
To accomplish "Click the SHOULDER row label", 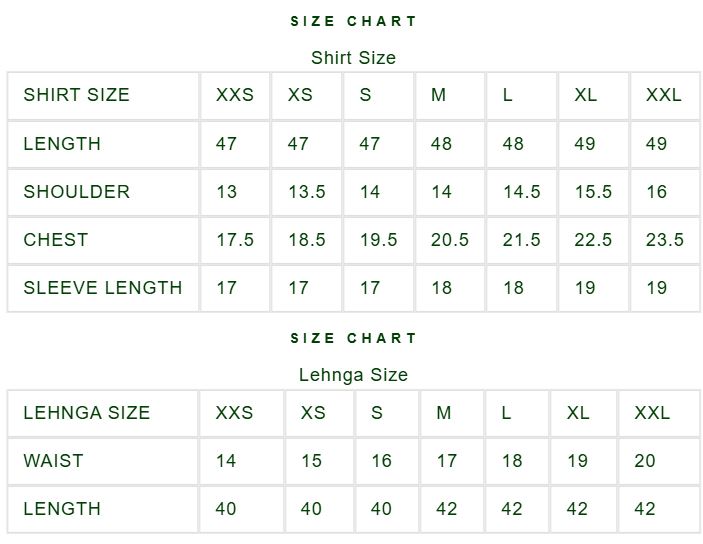I will pyautogui.click(x=77, y=192).
